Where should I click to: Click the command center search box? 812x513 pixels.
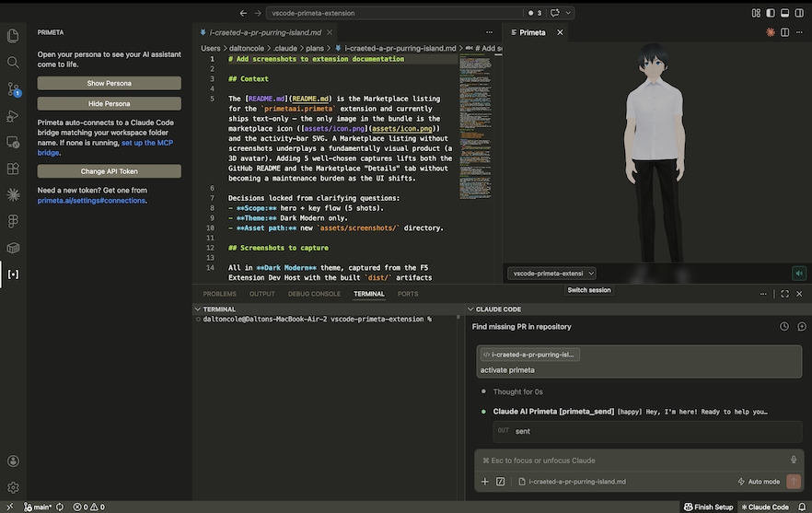[x=395, y=13]
